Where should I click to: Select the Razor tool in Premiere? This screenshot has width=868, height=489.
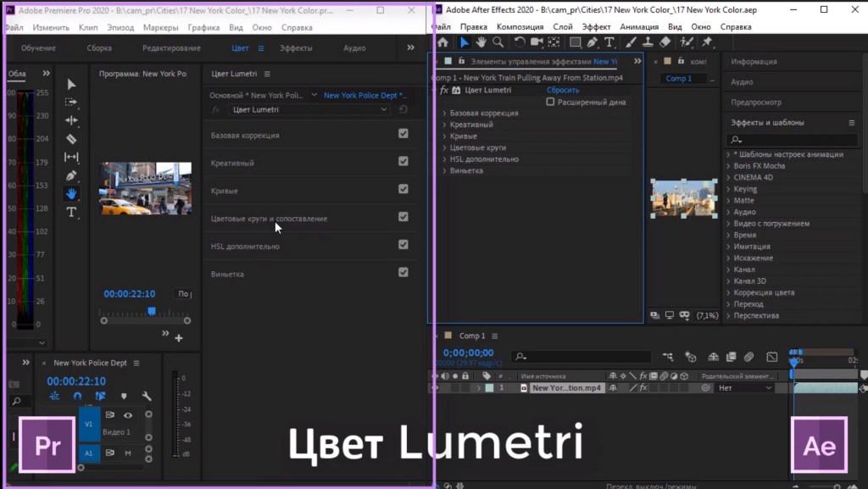click(x=71, y=139)
